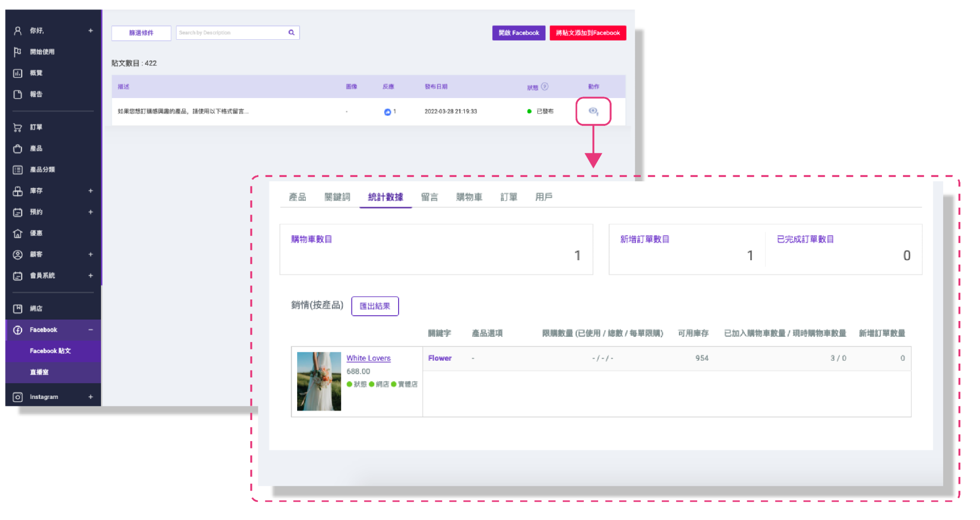The height and width of the screenshot is (520, 980).
Task: Open Facebook 貼文 sidebar item
Action: click(53, 351)
